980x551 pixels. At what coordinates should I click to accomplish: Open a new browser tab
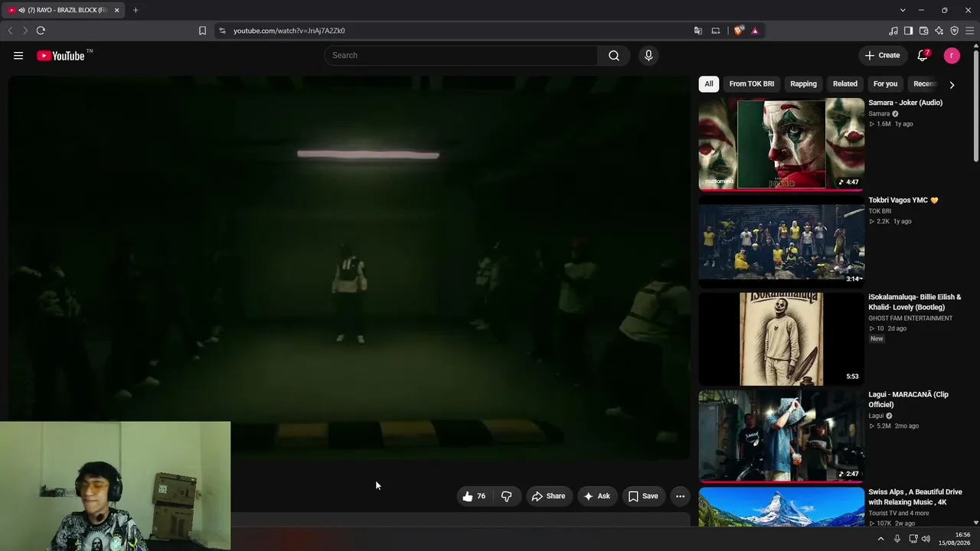pos(136,10)
